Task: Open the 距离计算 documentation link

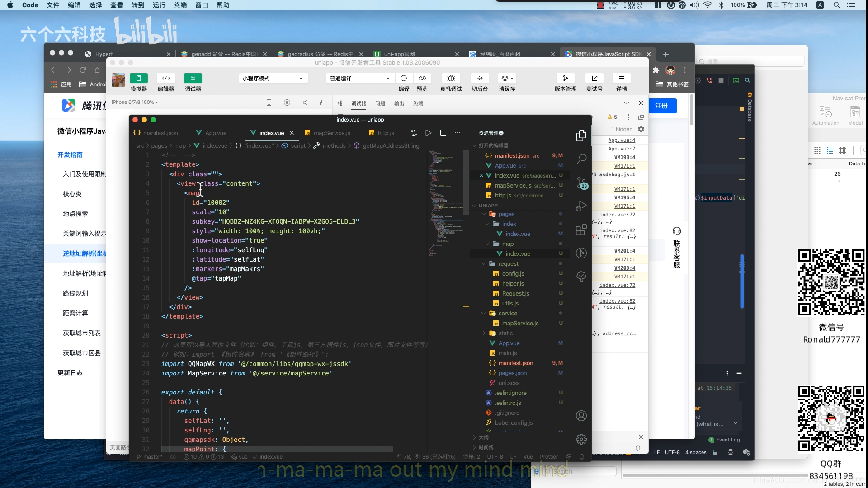Action: [75, 313]
